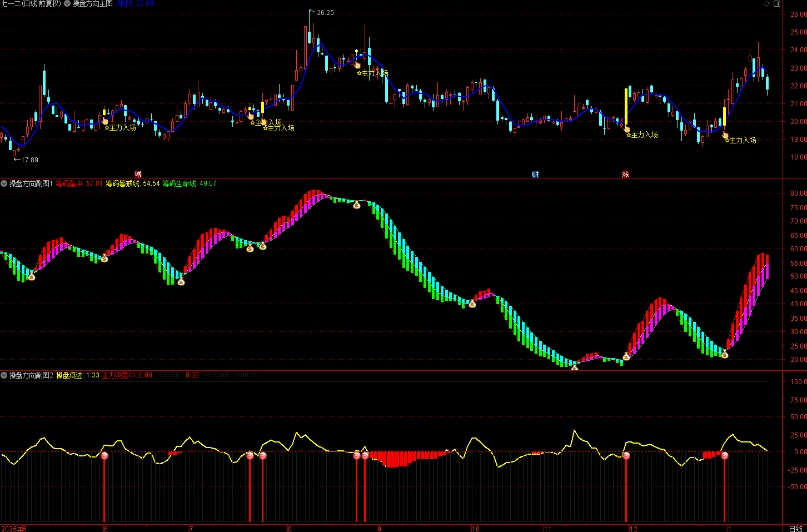Select month 8 on the time axis
Screen dimensions: 807x532
290,529
